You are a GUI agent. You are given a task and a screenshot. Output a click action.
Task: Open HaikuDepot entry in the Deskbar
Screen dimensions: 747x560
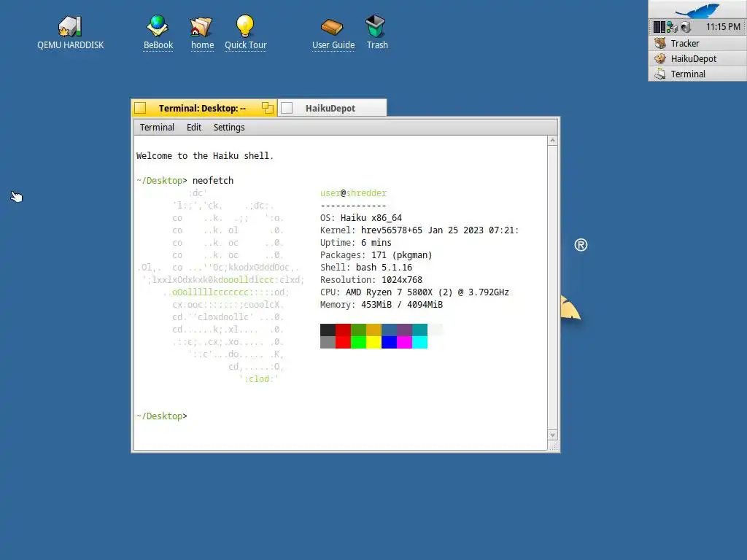(x=697, y=58)
